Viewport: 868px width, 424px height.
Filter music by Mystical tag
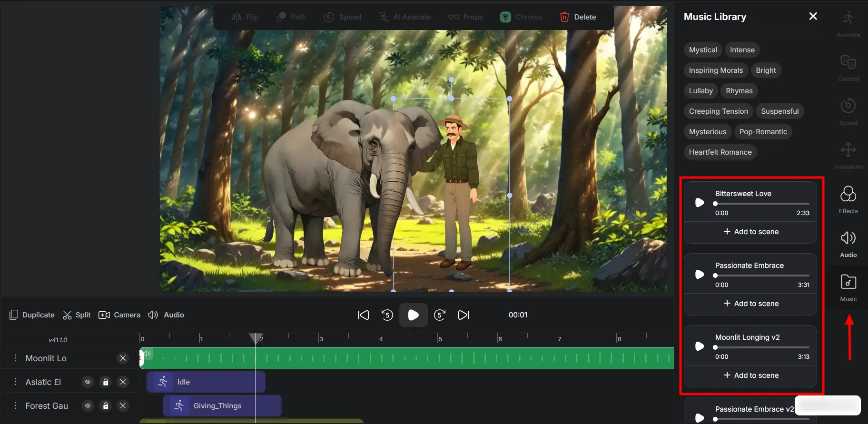tap(703, 50)
